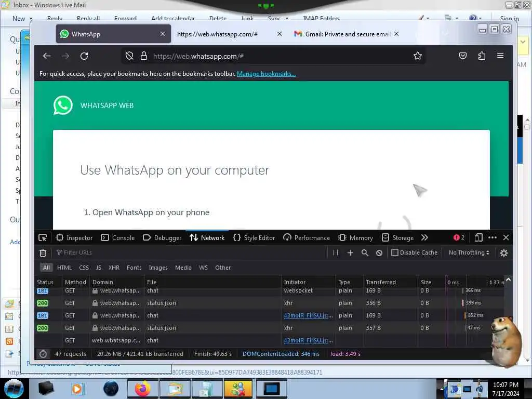Open DevTools three-dot options menu
Screen dimensions: 532x399
pos(493,237)
